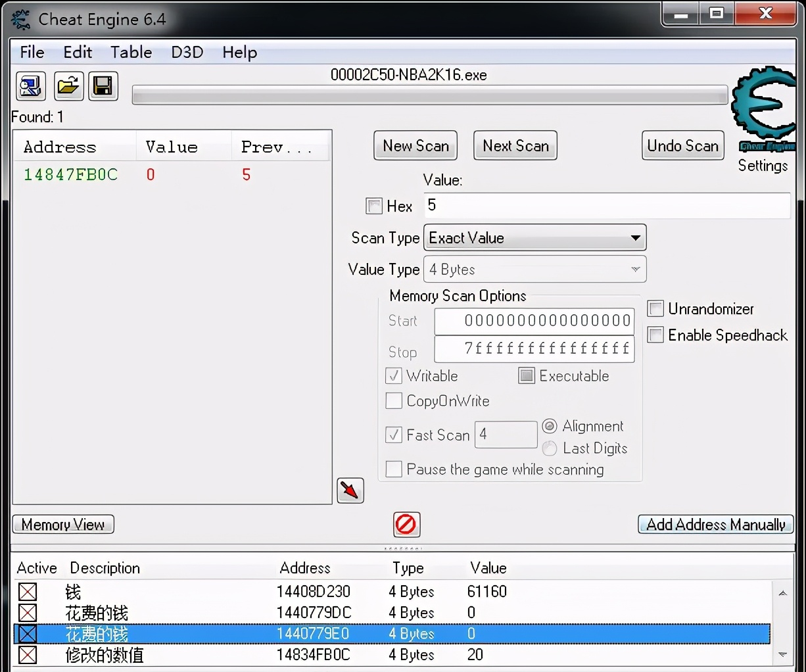Click the red arrow to add found address
806x672 pixels.
[x=350, y=491]
